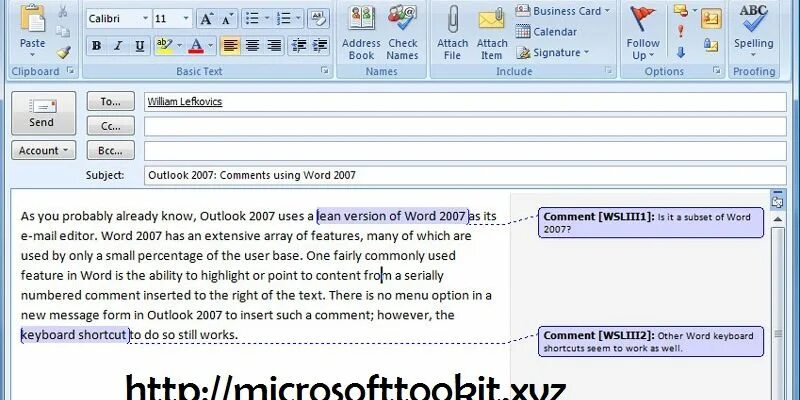Highlight text with yellow highlighter icon
The image size is (800, 400).
(x=165, y=46)
